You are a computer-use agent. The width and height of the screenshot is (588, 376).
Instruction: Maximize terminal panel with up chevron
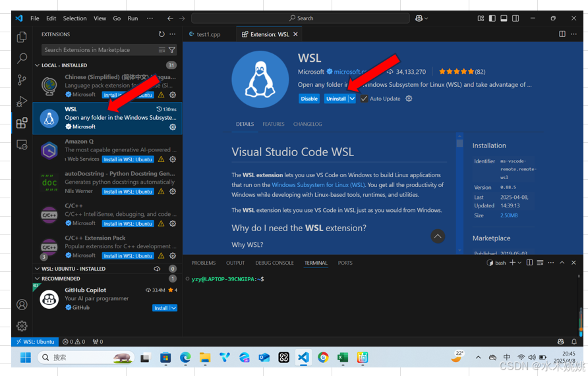tap(562, 263)
